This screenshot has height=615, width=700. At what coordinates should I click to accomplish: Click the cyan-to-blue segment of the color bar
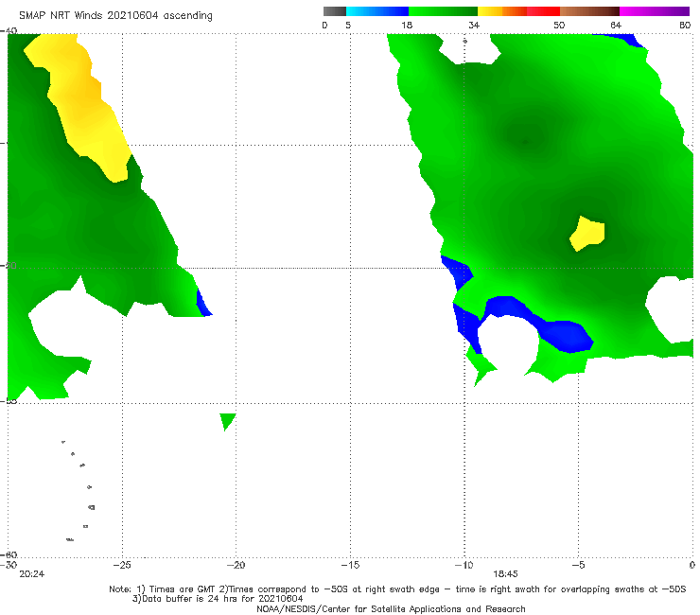click(377, 11)
